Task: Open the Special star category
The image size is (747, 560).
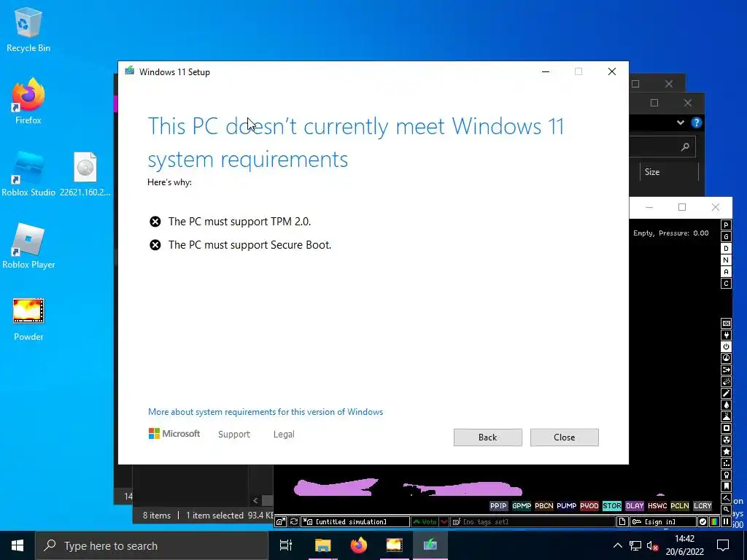Action: coord(726,451)
